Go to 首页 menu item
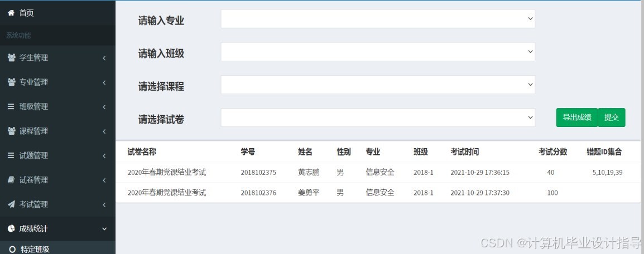644x254 pixels. tap(57, 13)
